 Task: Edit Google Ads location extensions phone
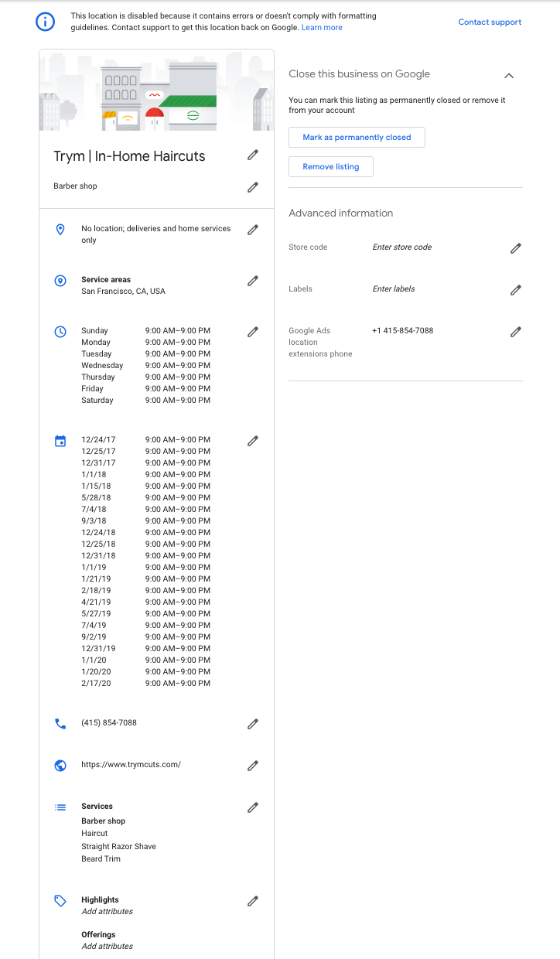[516, 332]
